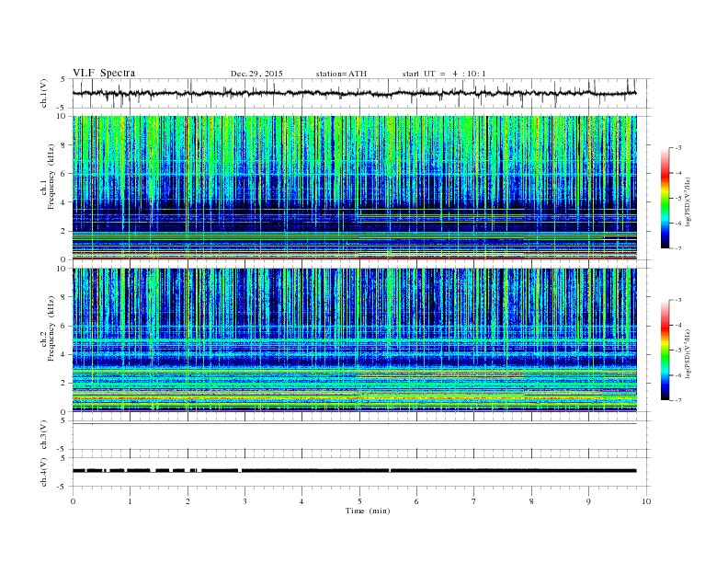Viewport: 728px width, 563px height.
Task: Click the time axis tick label '3'
Action: coord(245,501)
